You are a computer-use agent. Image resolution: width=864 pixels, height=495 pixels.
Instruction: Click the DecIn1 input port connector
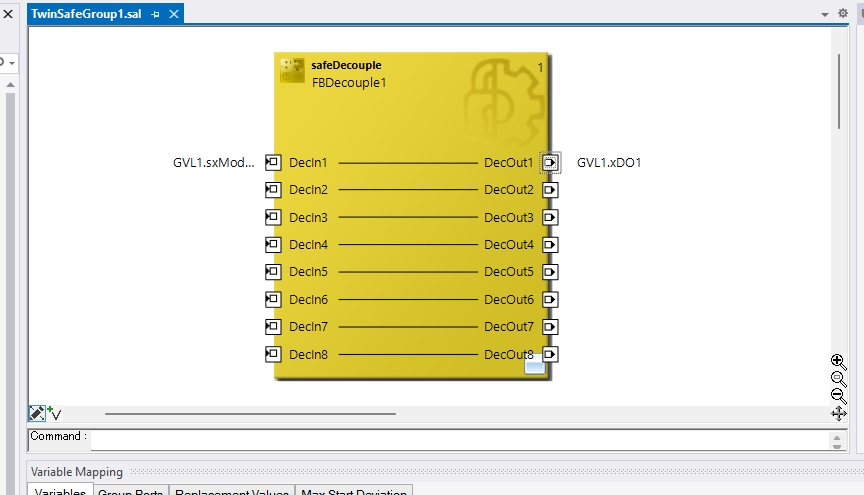(x=273, y=162)
